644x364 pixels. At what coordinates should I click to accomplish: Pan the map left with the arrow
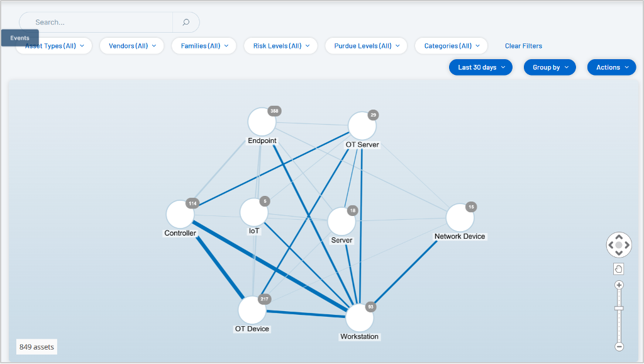tap(611, 245)
